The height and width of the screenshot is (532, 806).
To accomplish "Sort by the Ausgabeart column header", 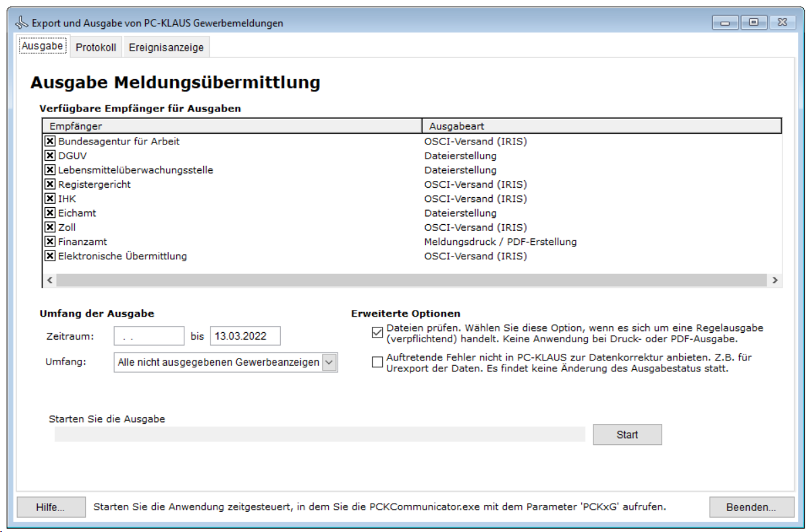I will tap(601, 126).
